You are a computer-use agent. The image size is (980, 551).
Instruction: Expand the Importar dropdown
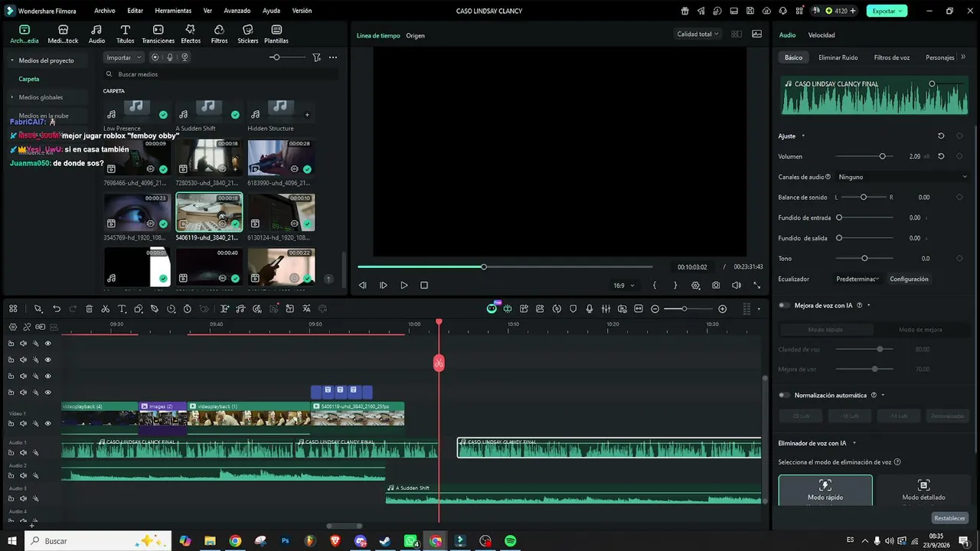tap(123, 57)
